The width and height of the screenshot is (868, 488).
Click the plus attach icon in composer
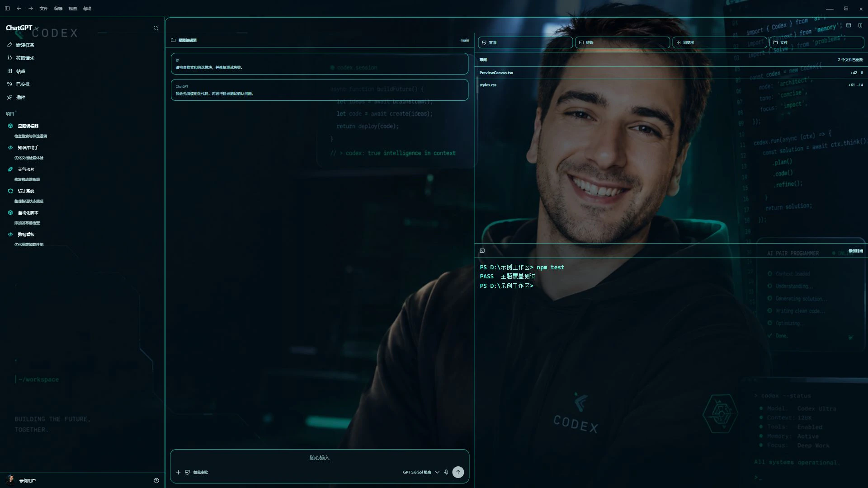(178, 472)
